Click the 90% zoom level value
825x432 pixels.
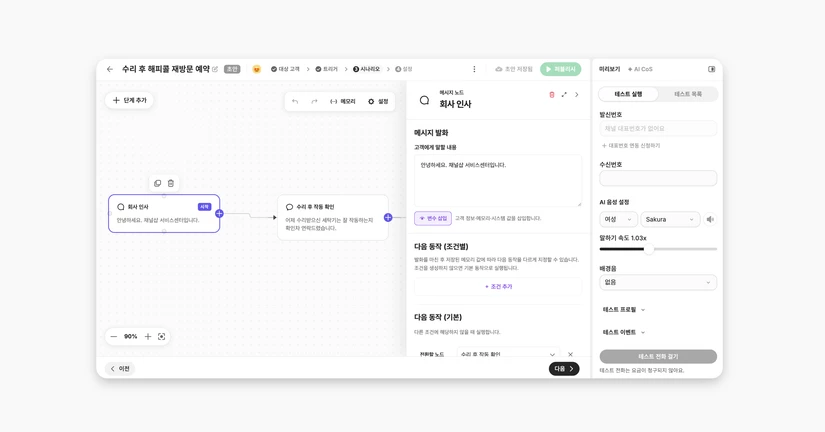130,336
